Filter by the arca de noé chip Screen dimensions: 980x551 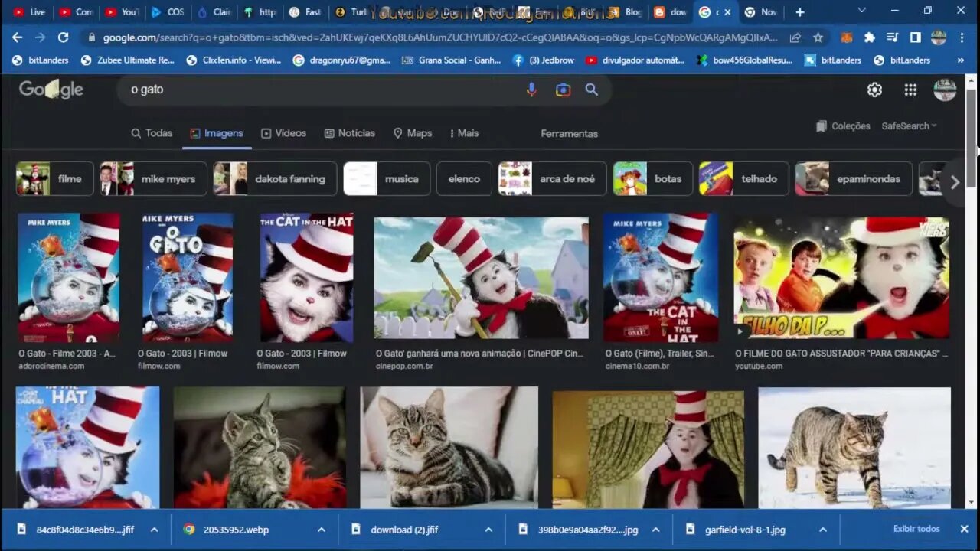[552, 179]
